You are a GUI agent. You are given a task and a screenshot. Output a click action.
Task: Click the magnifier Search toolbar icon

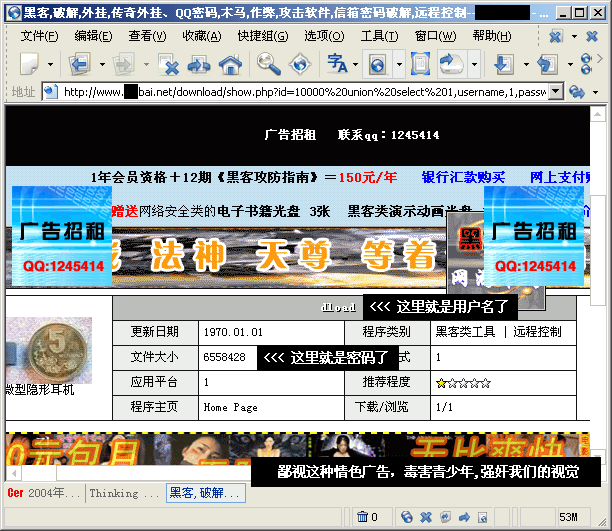268,65
